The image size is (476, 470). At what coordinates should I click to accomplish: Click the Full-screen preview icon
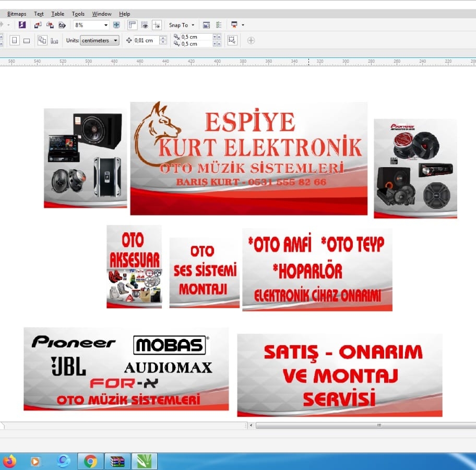click(116, 25)
